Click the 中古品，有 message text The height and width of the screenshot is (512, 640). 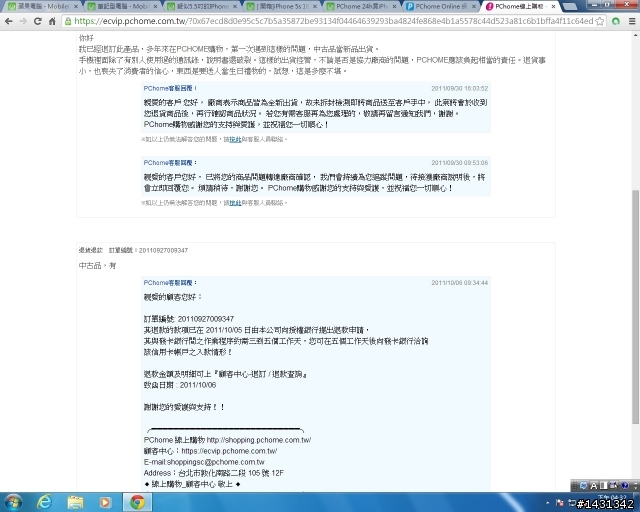point(97,266)
